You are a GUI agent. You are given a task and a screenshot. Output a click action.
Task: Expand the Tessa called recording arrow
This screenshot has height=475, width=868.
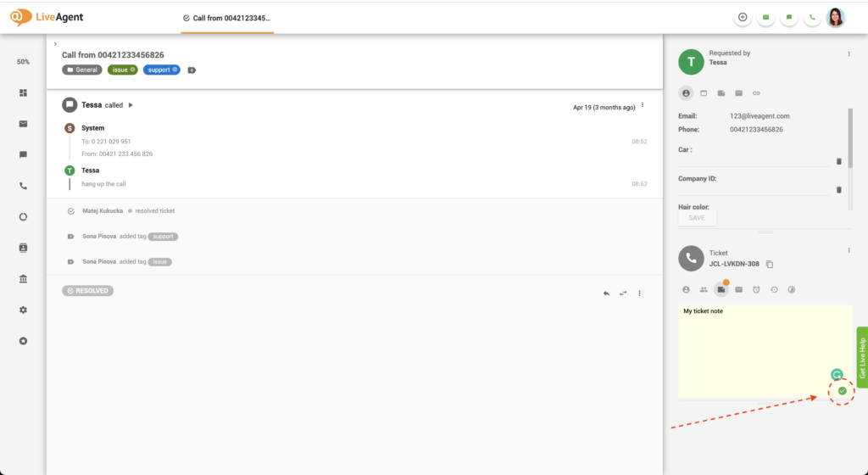point(131,105)
